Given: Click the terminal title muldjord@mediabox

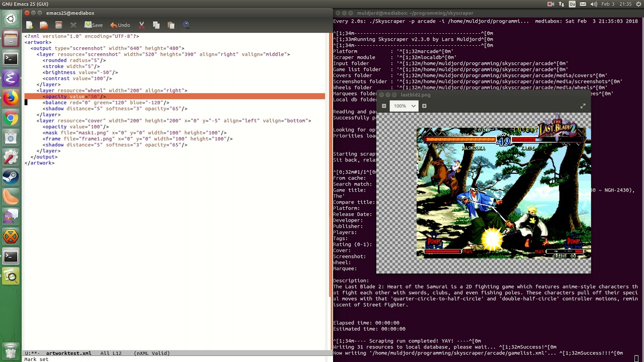Looking at the screenshot, I should click(x=415, y=13).
